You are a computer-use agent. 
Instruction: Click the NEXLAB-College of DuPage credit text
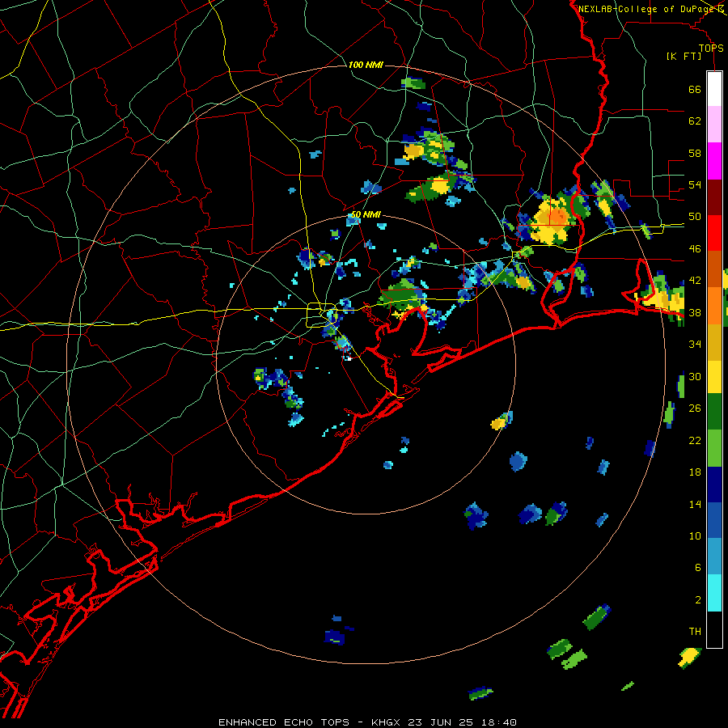[647, 9]
